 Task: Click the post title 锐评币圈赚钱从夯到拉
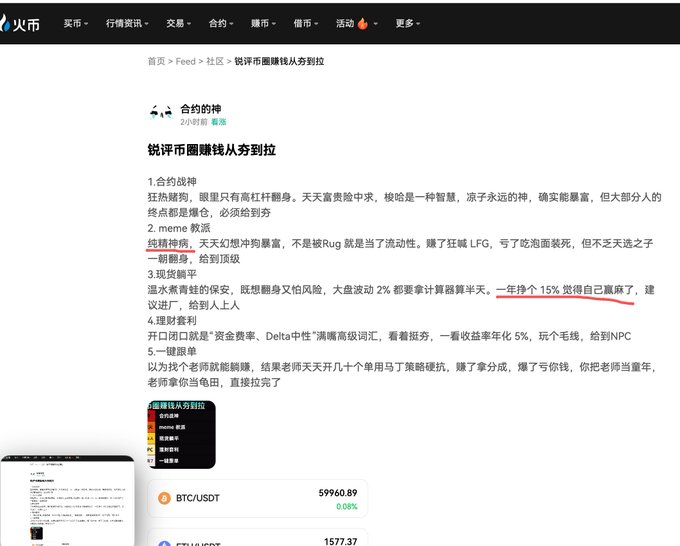212,150
